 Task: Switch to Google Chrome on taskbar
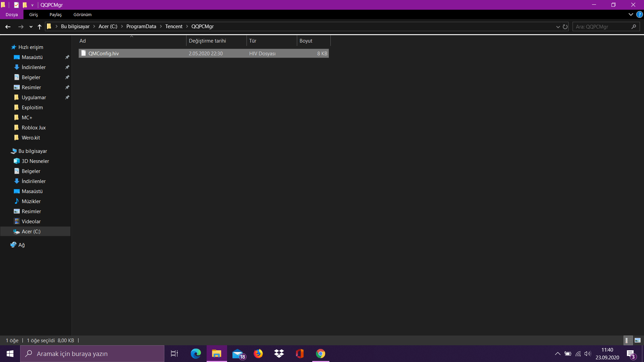coord(321,354)
